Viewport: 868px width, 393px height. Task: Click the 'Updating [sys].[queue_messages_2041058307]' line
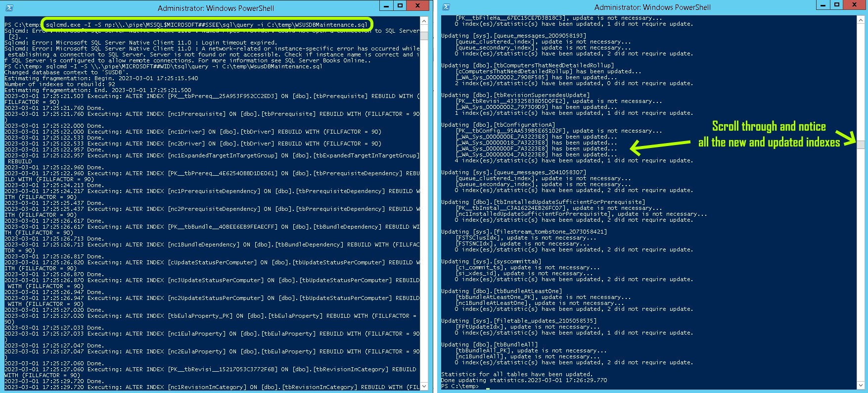click(x=513, y=172)
